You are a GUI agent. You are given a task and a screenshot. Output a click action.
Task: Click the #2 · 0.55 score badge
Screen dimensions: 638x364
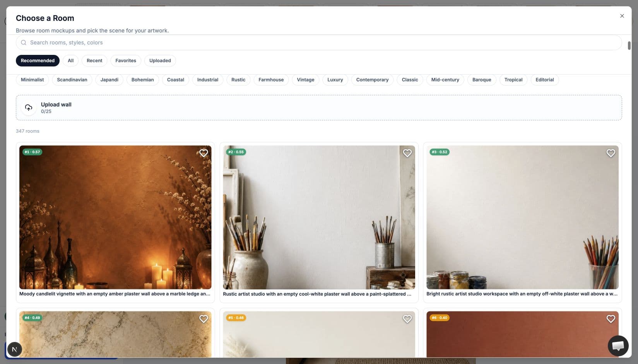pos(236,152)
